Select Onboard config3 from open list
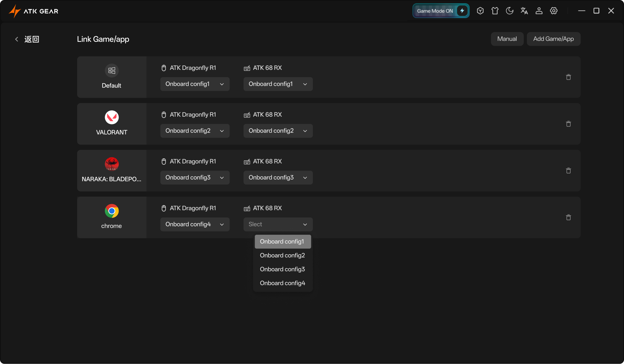 [x=282, y=269]
